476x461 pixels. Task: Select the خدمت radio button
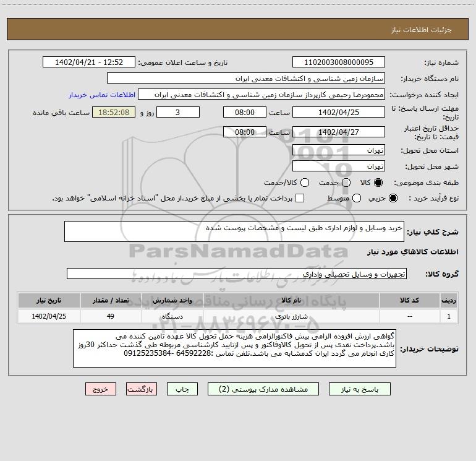346,183
